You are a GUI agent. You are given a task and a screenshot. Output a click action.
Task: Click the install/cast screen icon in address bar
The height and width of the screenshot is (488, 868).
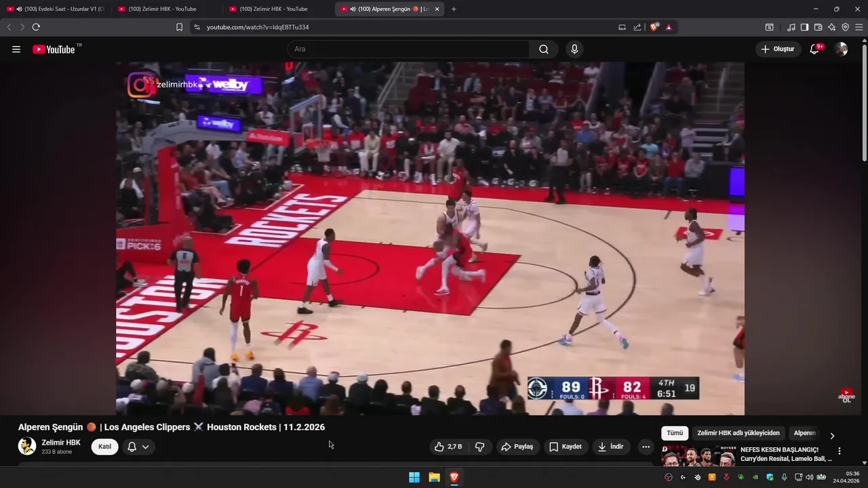pyautogui.click(x=622, y=27)
